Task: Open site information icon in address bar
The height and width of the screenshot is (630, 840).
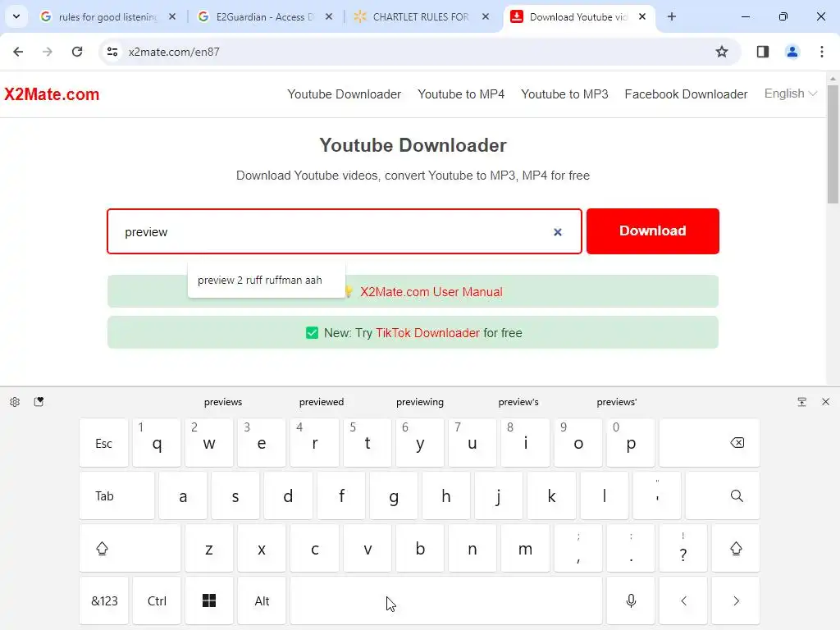Action: (112, 52)
